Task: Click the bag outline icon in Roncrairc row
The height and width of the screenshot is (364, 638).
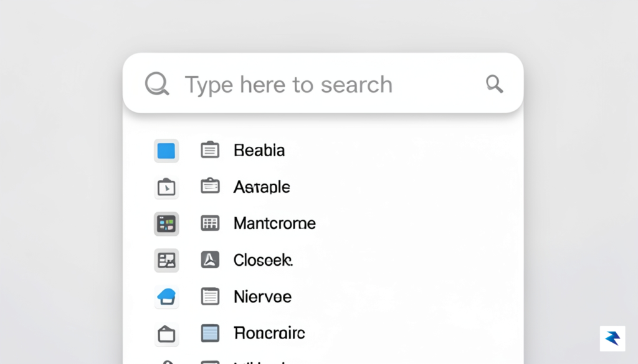Action: pos(166,334)
